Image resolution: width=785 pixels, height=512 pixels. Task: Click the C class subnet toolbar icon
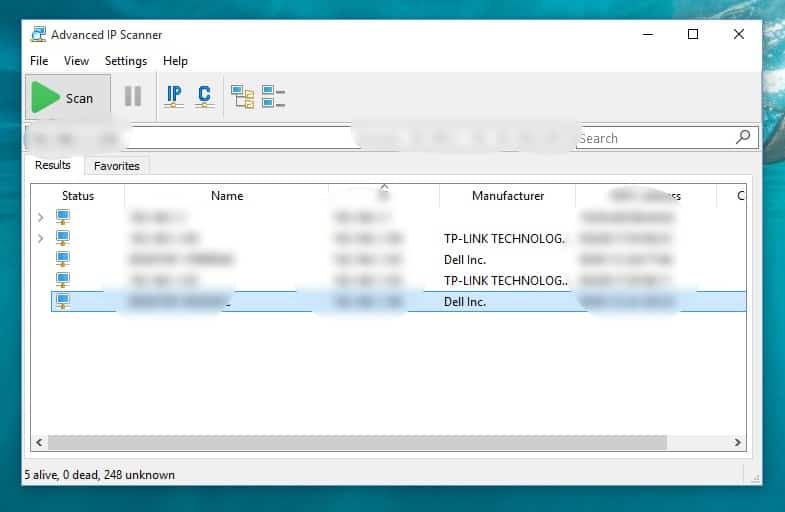coord(204,97)
